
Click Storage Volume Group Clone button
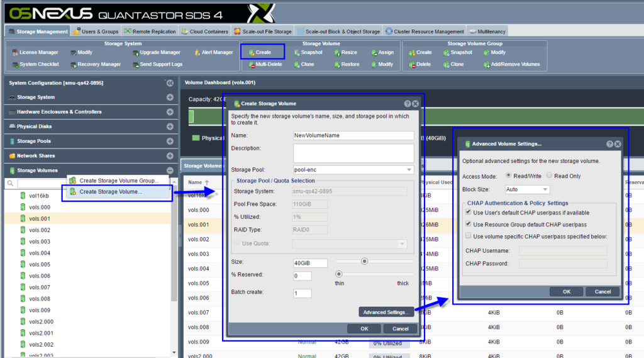[x=453, y=65]
